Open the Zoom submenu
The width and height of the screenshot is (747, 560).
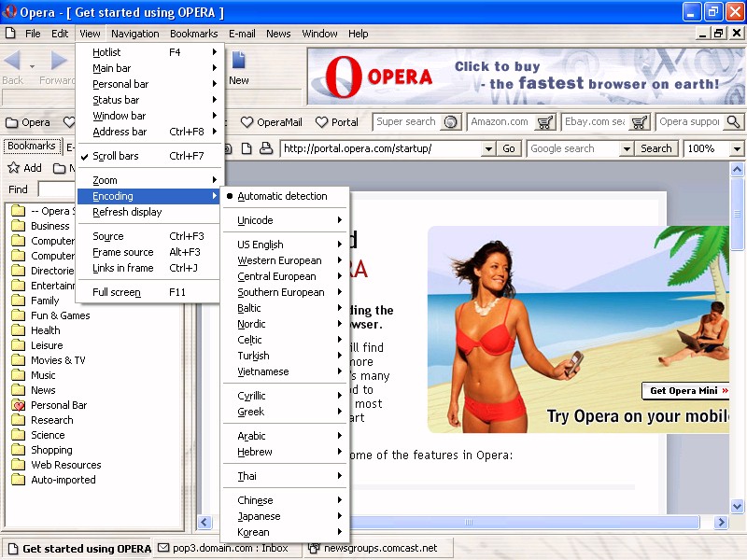148,180
